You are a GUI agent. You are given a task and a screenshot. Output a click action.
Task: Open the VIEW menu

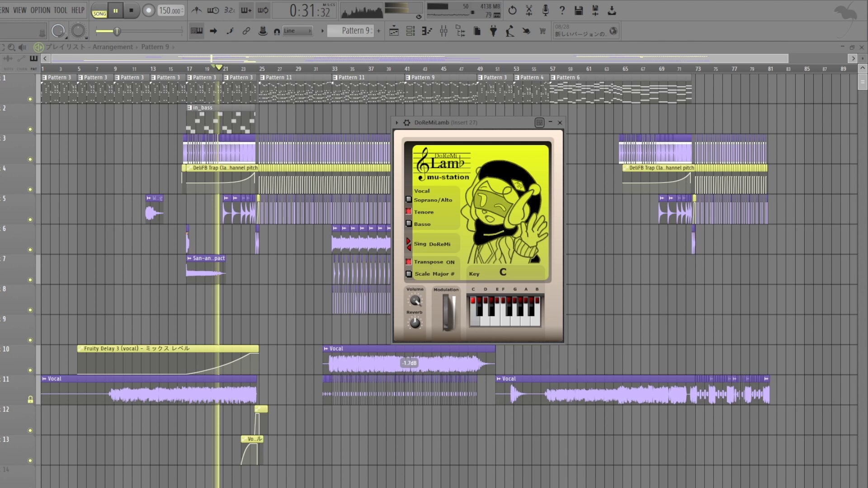coord(19,10)
